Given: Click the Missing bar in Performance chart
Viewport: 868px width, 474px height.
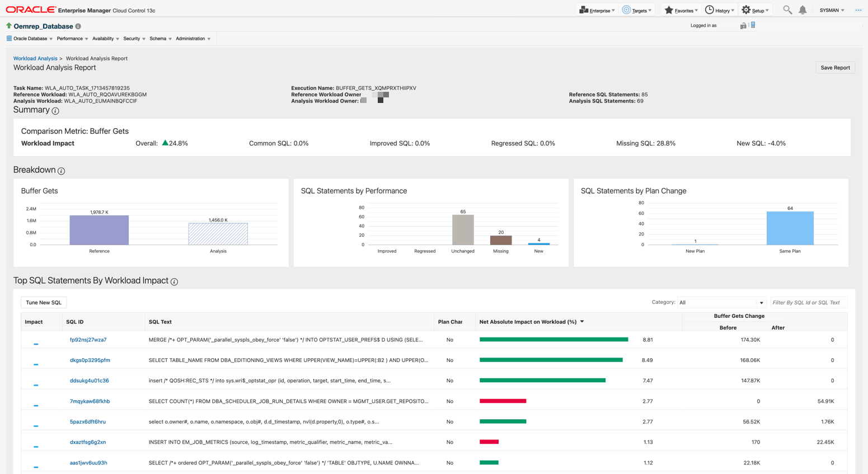Looking at the screenshot, I should pyautogui.click(x=501, y=240).
